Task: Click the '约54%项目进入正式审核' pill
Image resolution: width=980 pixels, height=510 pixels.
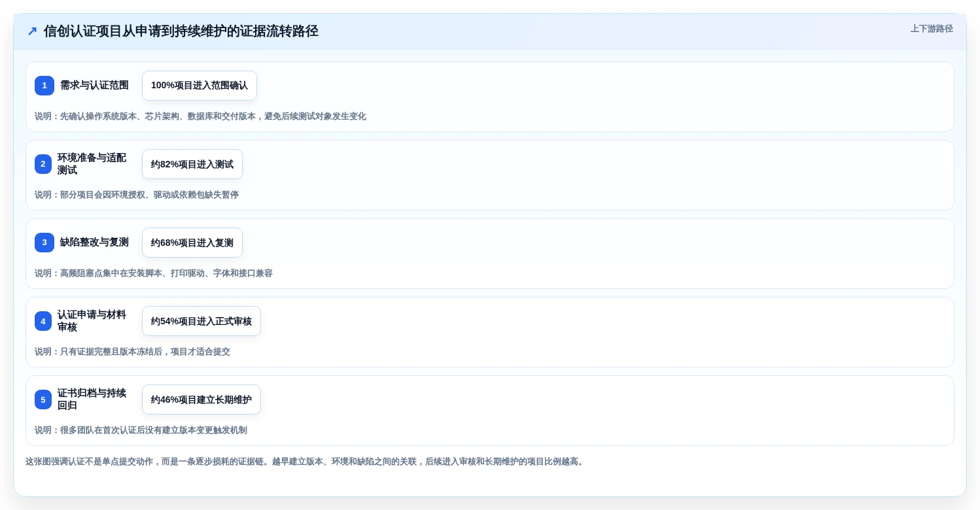Action: [201, 321]
